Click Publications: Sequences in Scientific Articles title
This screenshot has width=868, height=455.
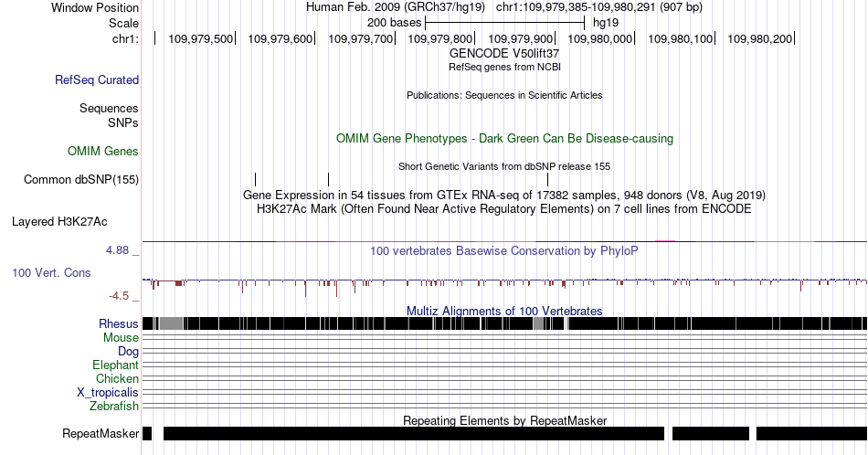click(x=504, y=95)
